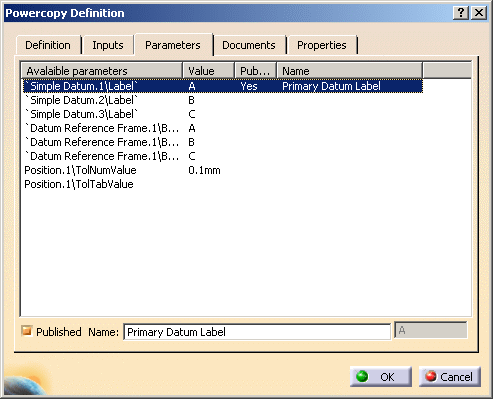Screen dimensions: 493x399
Task: Click the Name field with Primary Datum Label
Action: [257, 332]
